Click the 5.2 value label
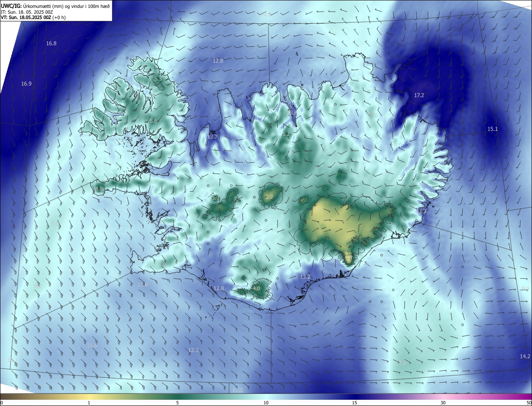 tap(286, 134)
